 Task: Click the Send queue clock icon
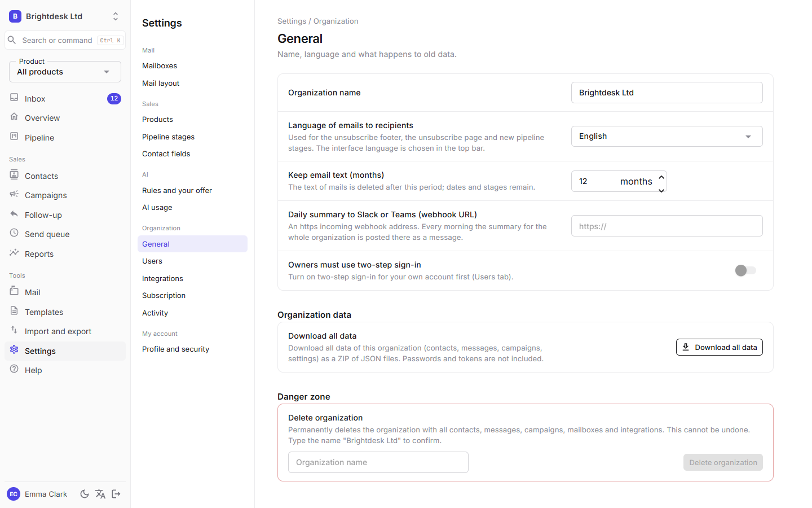pyautogui.click(x=14, y=234)
